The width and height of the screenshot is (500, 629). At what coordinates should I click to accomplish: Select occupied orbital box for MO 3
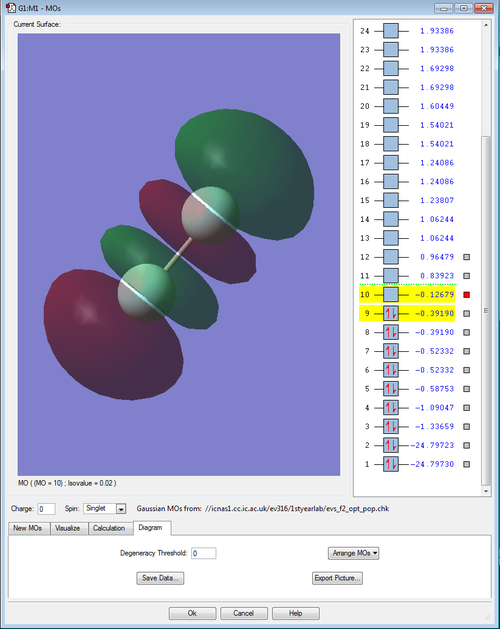pos(390,427)
